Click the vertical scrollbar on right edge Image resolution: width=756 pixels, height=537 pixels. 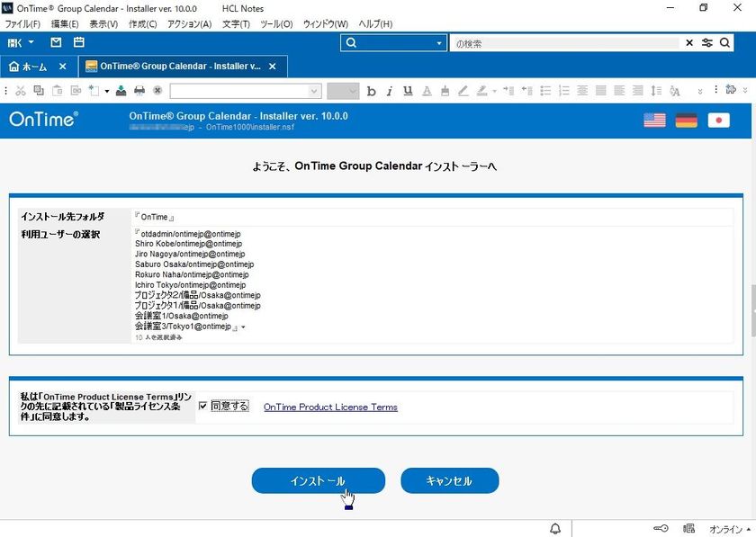click(752, 311)
